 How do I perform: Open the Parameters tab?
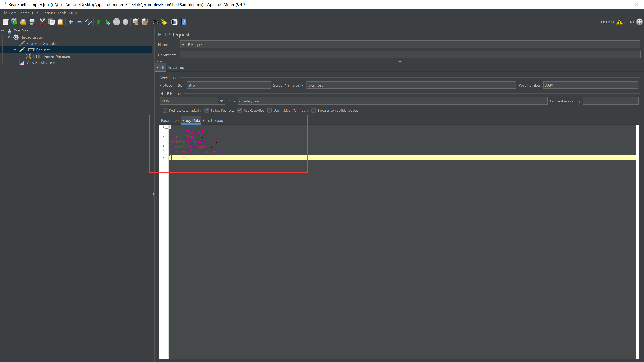pyautogui.click(x=170, y=120)
